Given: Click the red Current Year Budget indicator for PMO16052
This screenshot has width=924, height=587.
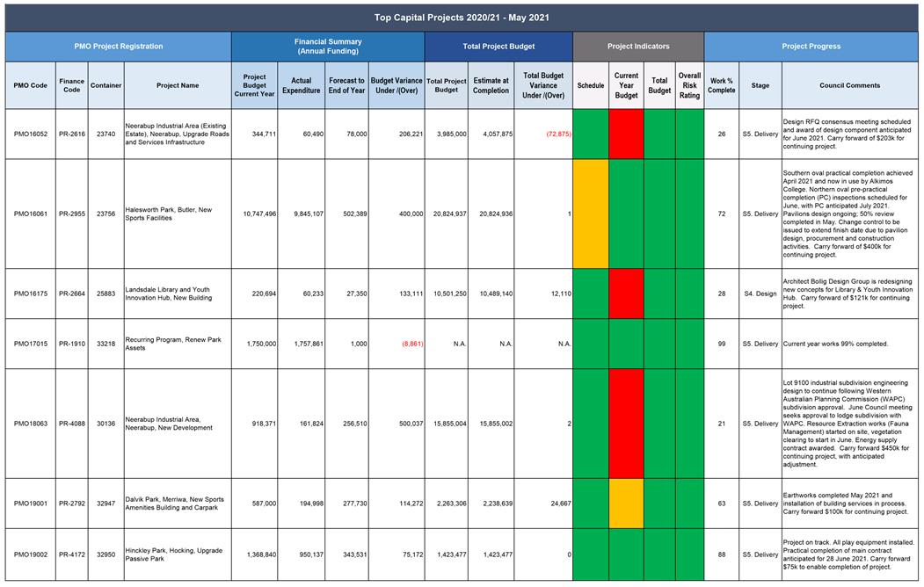Looking at the screenshot, I should (626, 134).
